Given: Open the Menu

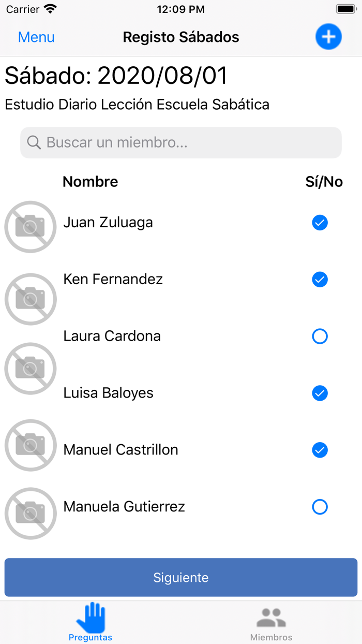Looking at the screenshot, I should [36, 37].
